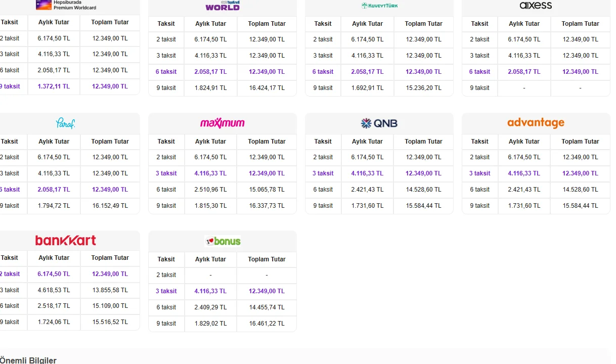The image size is (616, 364).
Task: Select the 16.461,22 TL total under Bonus
Action: [x=267, y=324]
